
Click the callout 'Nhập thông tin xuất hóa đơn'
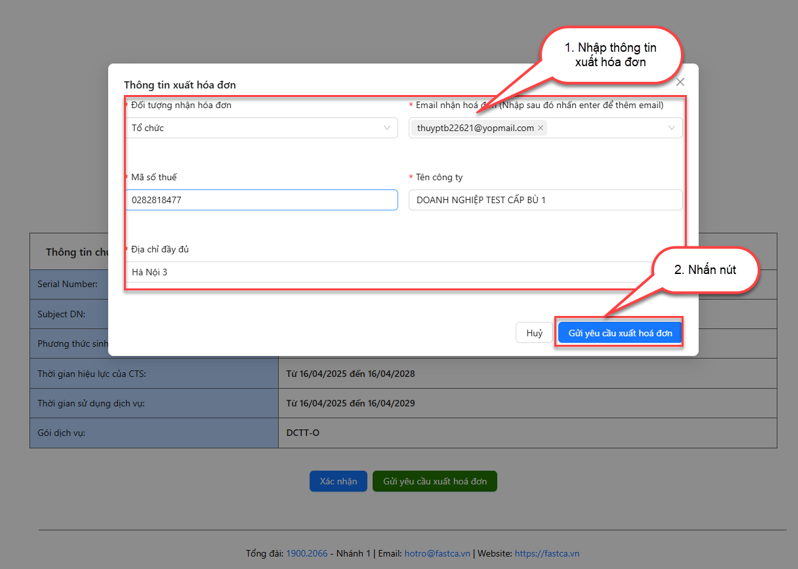(610, 54)
